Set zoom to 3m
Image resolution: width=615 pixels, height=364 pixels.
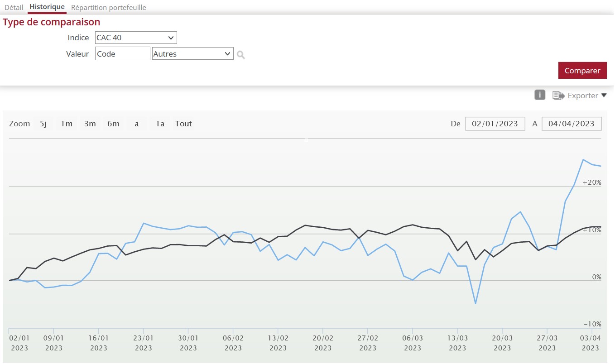(x=90, y=124)
